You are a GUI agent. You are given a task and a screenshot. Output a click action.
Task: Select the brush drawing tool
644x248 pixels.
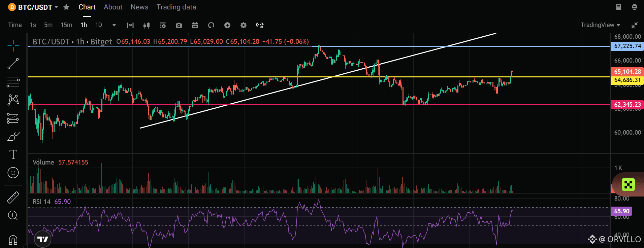(x=13, y=136)
